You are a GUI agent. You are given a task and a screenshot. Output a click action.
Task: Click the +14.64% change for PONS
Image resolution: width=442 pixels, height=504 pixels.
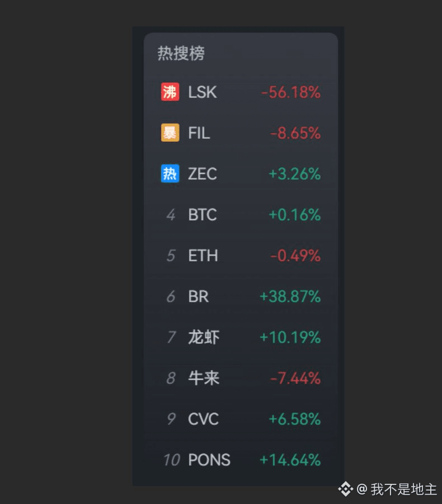(290, 460)
